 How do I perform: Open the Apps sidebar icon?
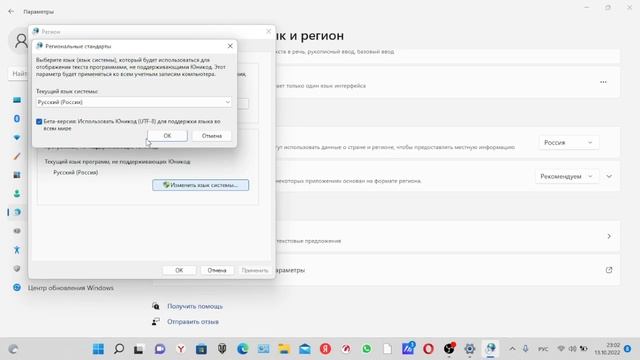[x=17, y=175]
